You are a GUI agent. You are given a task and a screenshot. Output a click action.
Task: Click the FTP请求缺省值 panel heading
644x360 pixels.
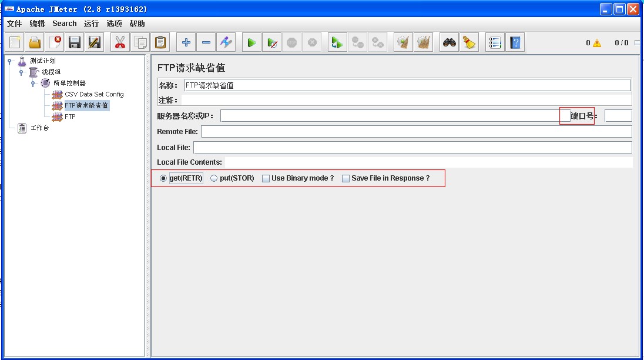coord(192,68)
